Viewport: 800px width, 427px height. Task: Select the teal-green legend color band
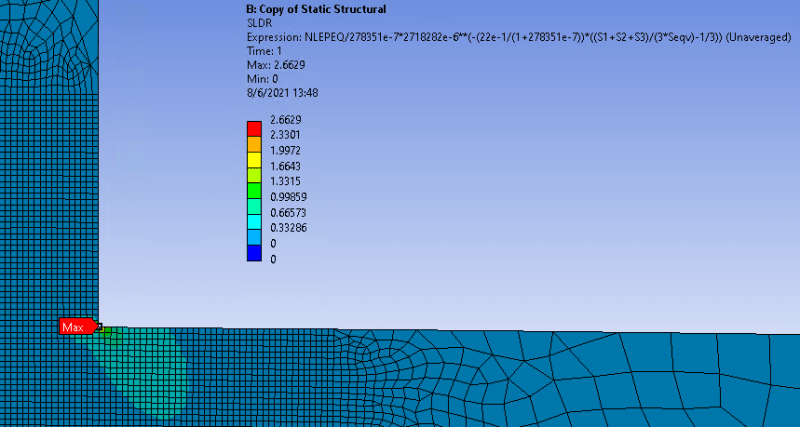(x=254, y=206)
